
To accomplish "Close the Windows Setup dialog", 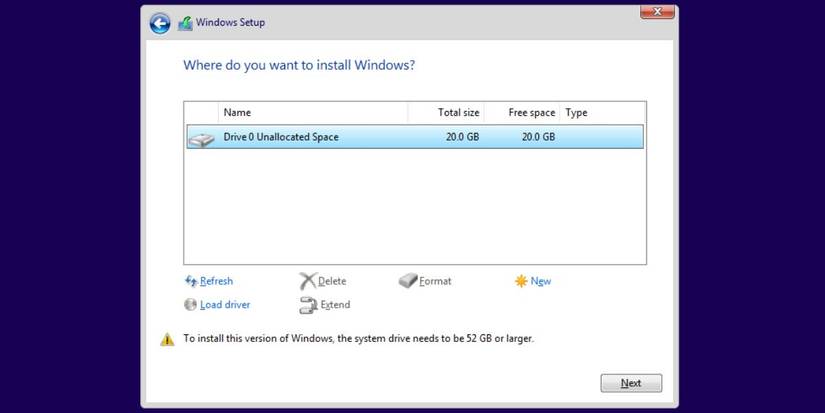I will 656,12.
